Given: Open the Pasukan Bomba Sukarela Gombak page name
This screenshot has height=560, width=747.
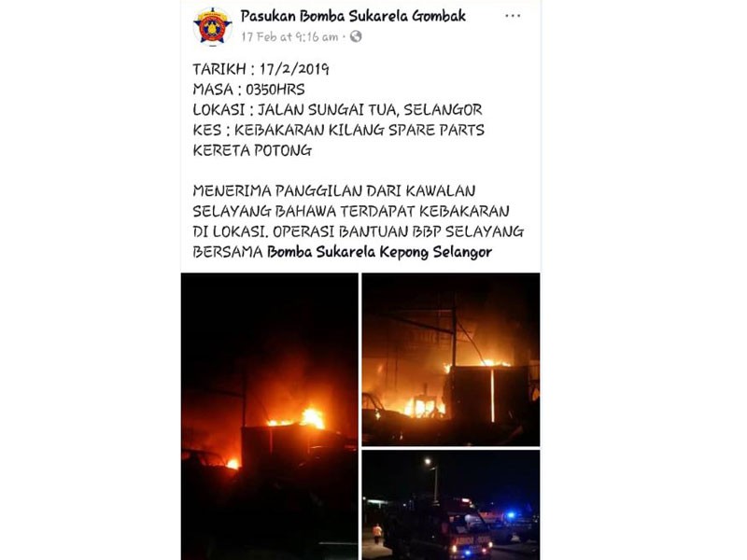Looking at the screenshot, I should click(x=353, y=16).
